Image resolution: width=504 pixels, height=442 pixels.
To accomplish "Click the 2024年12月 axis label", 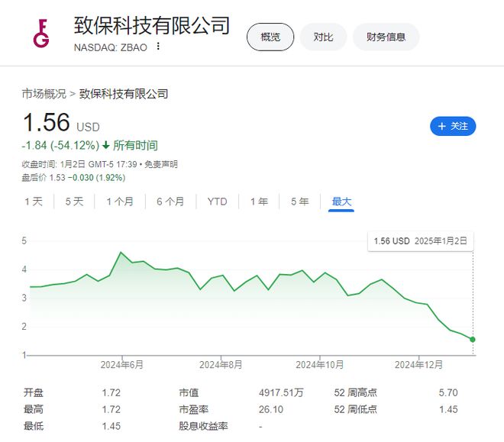I will pos(418,365).
